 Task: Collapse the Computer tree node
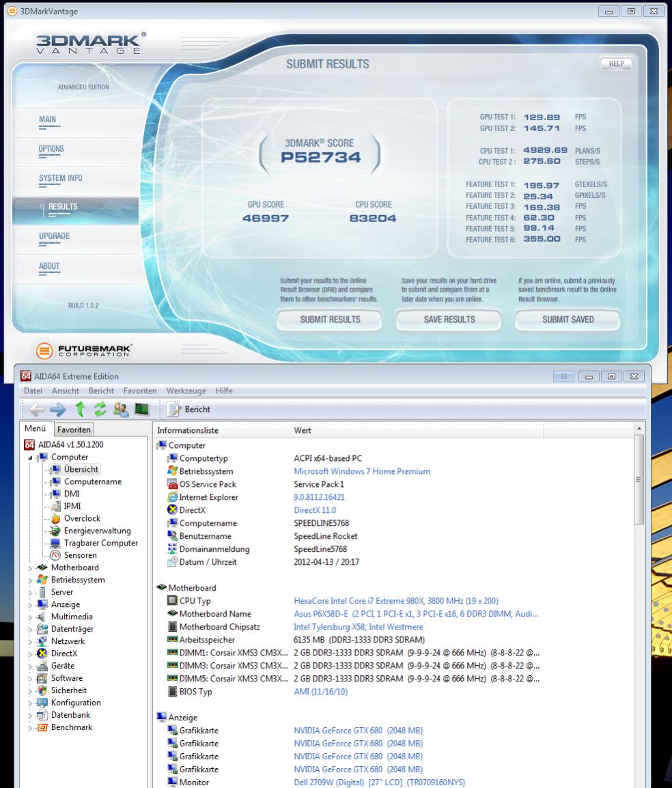tap(30, 458)
